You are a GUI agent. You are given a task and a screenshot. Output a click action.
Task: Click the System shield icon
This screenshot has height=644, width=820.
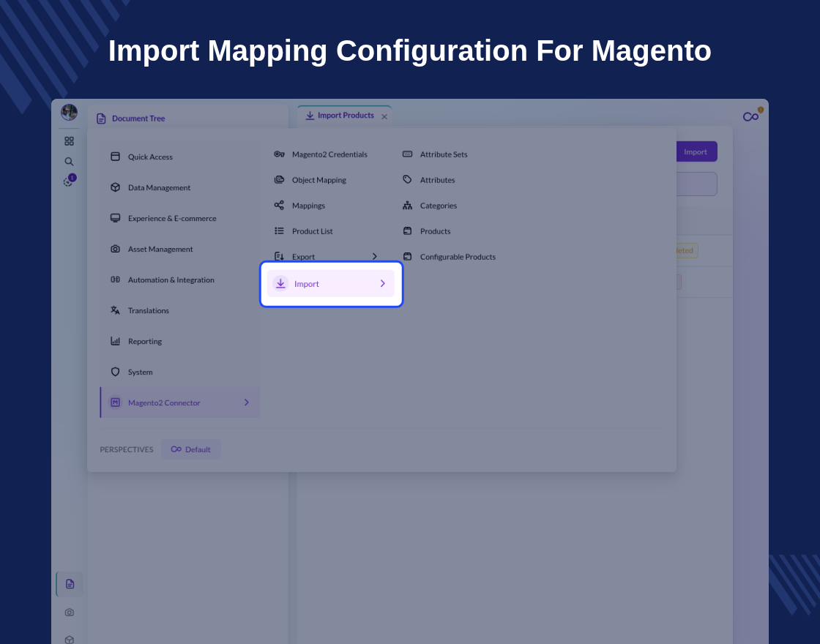click(x=116, y=372)
